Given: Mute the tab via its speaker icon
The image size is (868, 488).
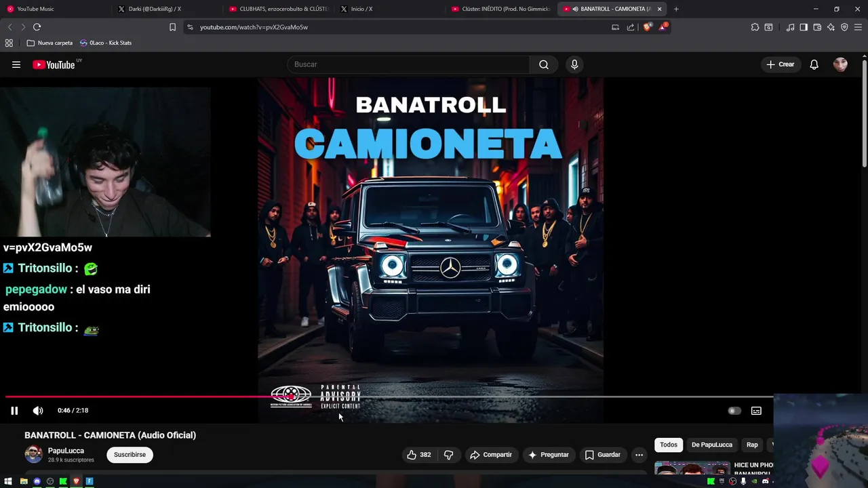Looking at the screenshot, I should tap(575, 9).
